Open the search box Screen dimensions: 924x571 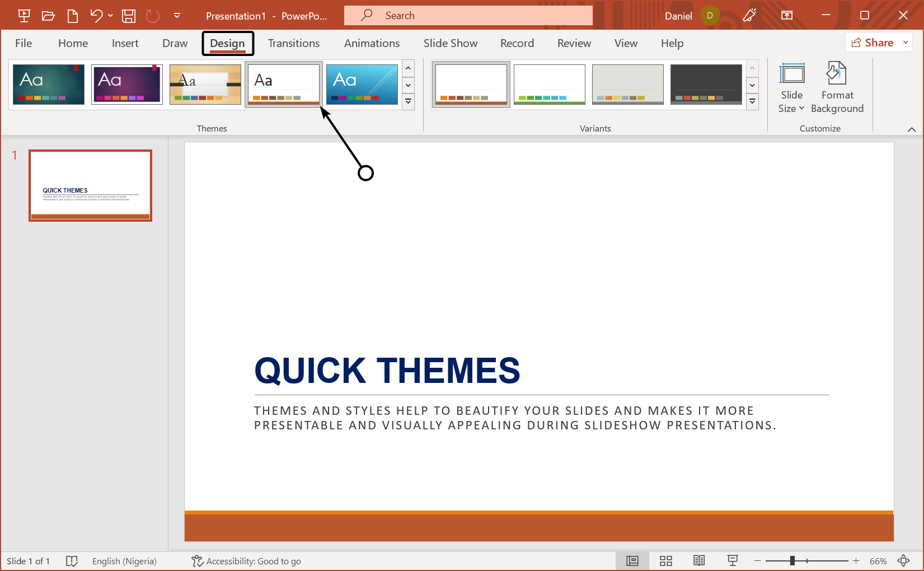click(468, 15)
